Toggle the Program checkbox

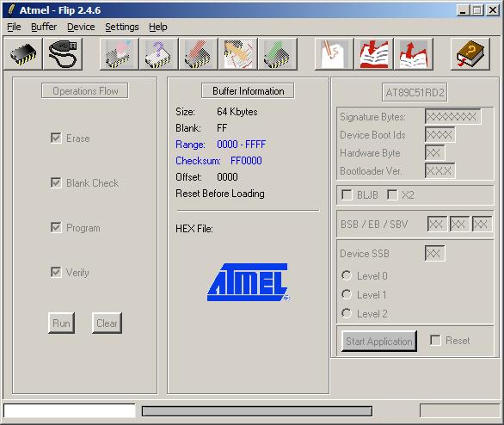[x=56, y=227]
